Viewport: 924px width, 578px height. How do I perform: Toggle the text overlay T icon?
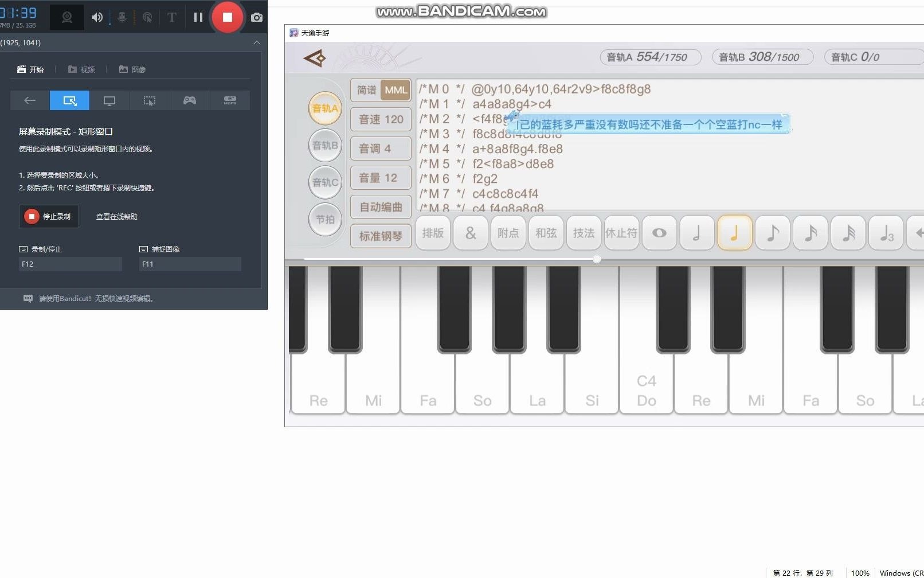pos(171,17)
